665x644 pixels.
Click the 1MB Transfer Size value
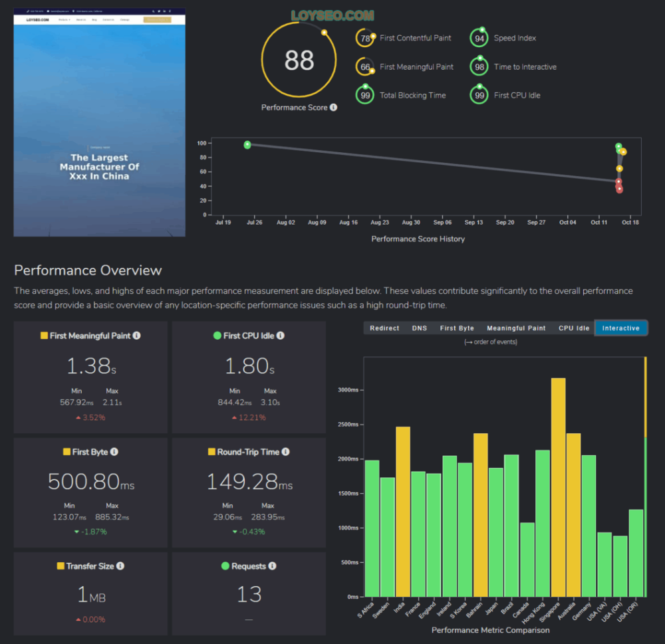[x=91, y=594]
